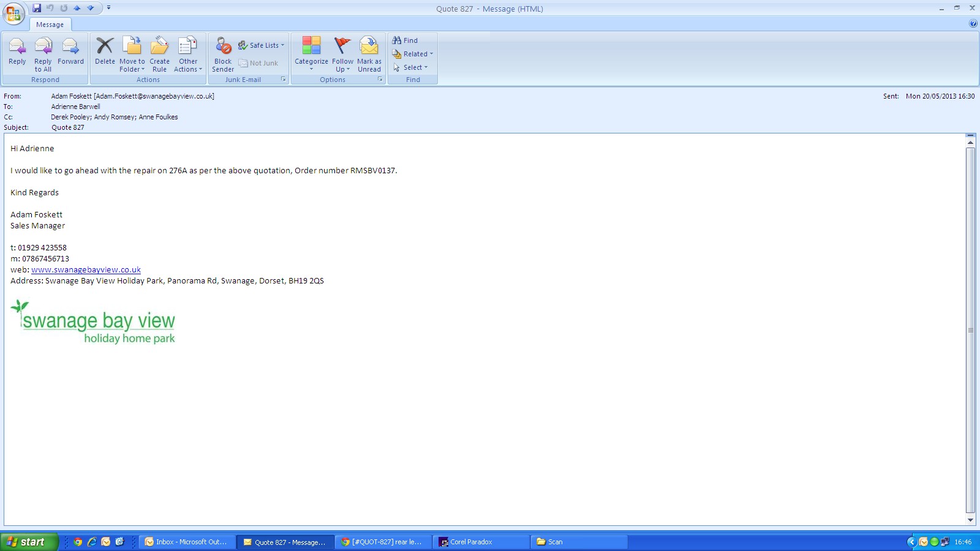
Task: Open the Categorize color menu
Action: coord(311,54)
